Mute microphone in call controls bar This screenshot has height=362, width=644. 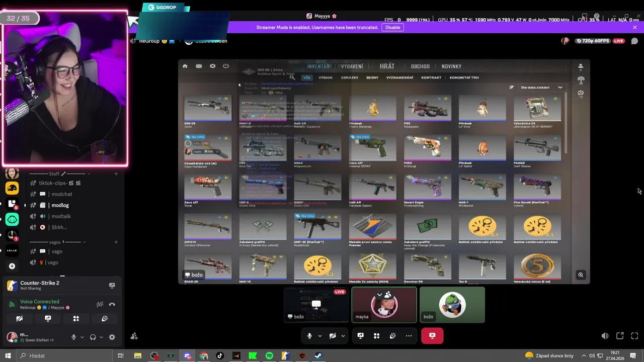[x=309, y=336]
